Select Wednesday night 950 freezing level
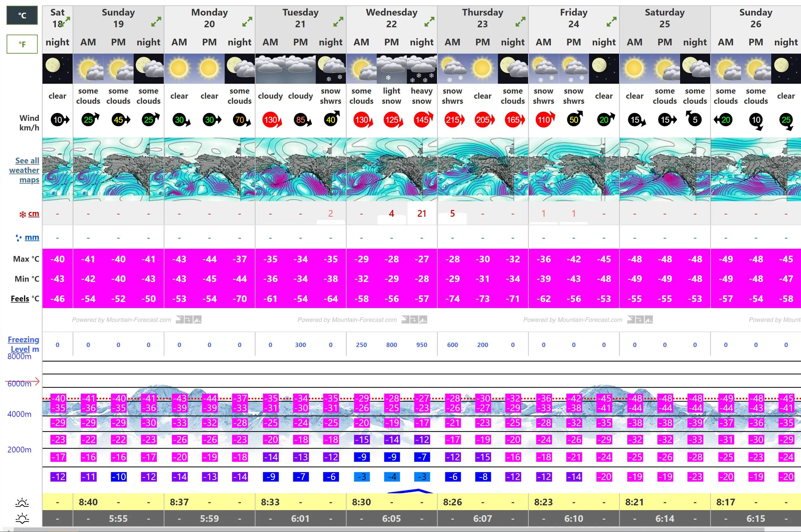The image size is (801, 532). click(421, 345)
